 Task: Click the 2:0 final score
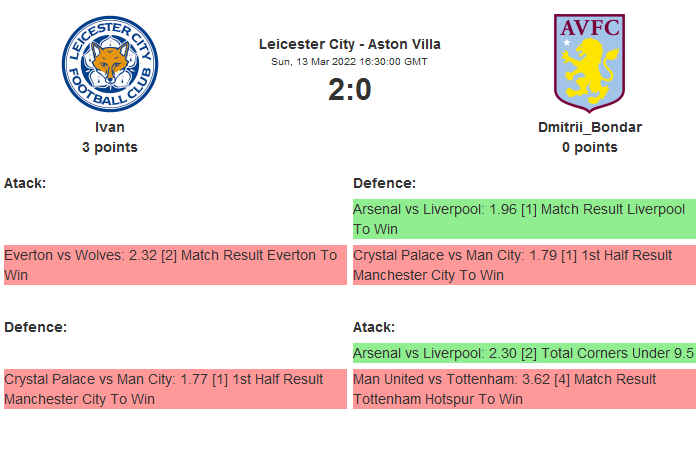[x=349, y=90]
